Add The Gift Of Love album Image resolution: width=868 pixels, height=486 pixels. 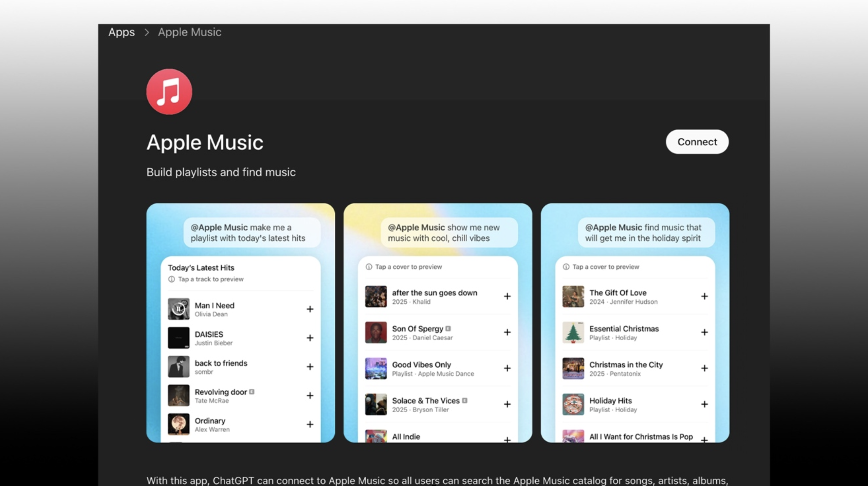(704, 296)
